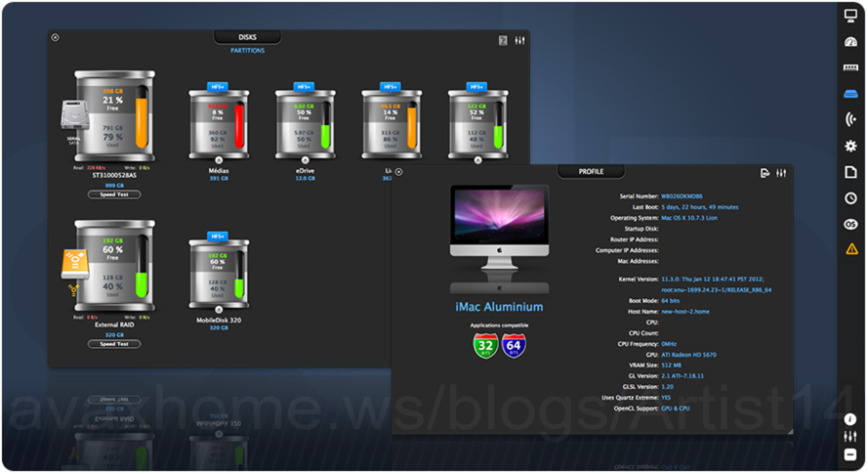Click the eDrive partition name
868x474 pixels.
305,171
